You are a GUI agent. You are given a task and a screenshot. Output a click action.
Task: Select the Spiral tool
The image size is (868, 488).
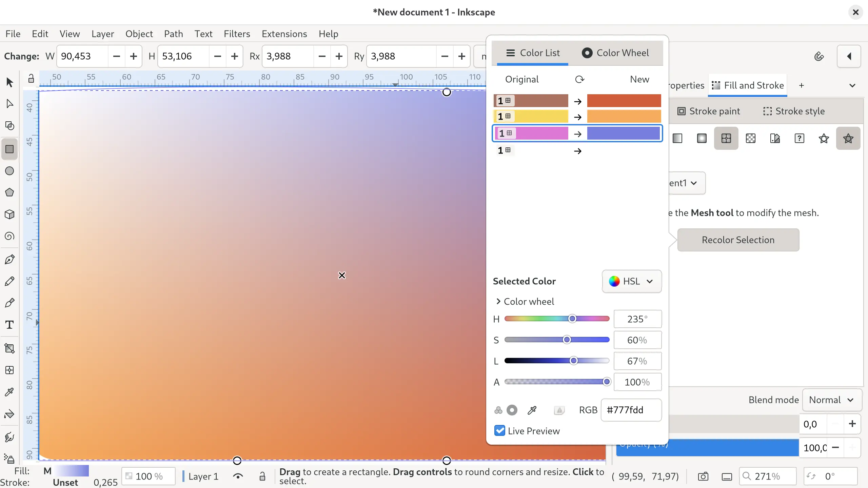(9, 236)
